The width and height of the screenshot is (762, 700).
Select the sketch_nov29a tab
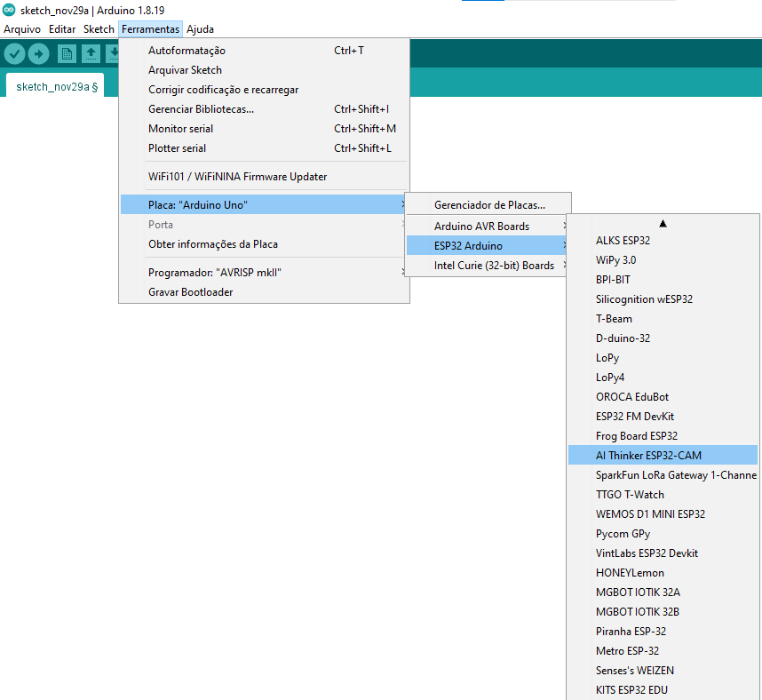pos(57,87)
